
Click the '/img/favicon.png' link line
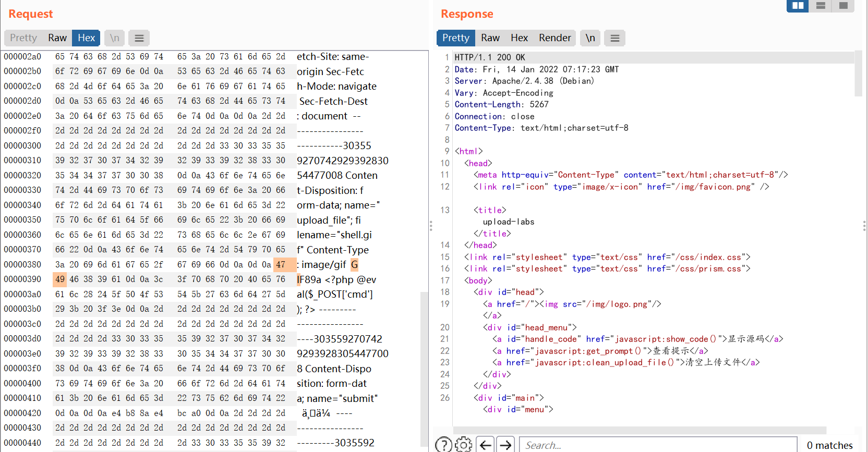pyautogui.click(x=621, y=187)
